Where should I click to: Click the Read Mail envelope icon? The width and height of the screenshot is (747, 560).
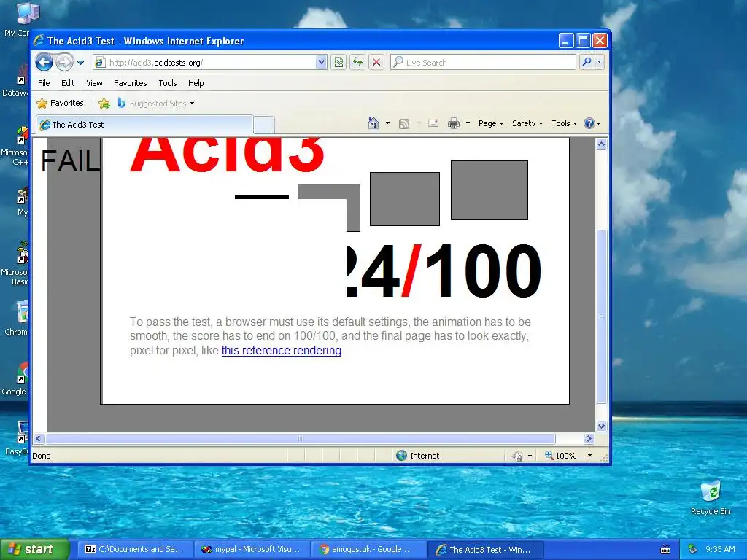click(x=433, y=123)
